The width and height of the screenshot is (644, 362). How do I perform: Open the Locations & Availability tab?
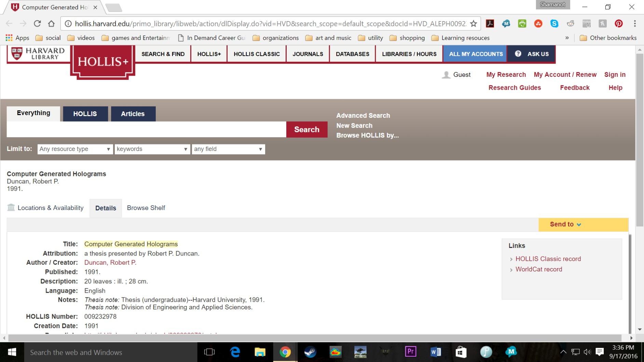45,208
